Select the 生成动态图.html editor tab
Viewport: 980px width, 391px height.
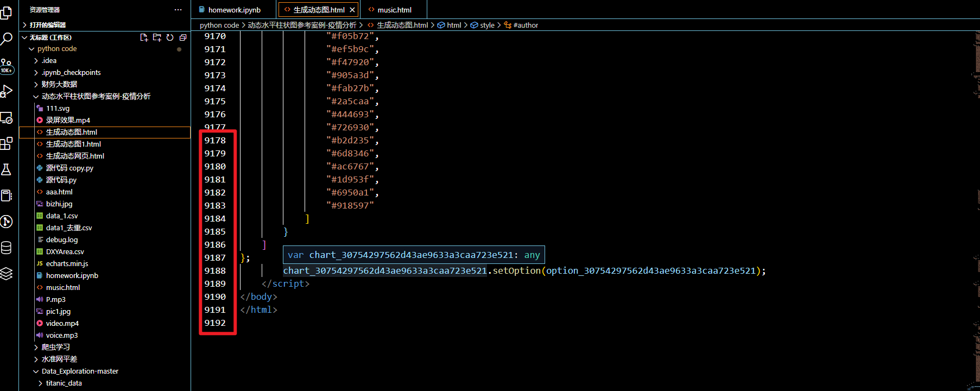point(319,10)
